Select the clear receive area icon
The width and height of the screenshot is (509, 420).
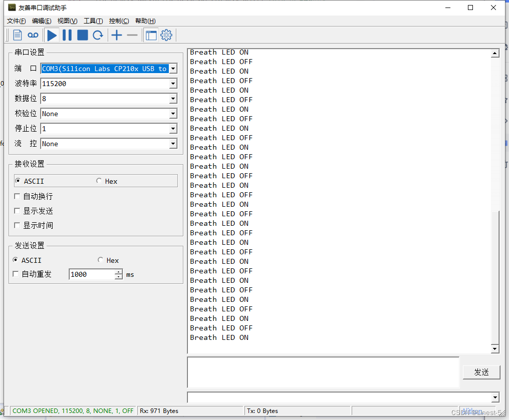coord(17,35)
